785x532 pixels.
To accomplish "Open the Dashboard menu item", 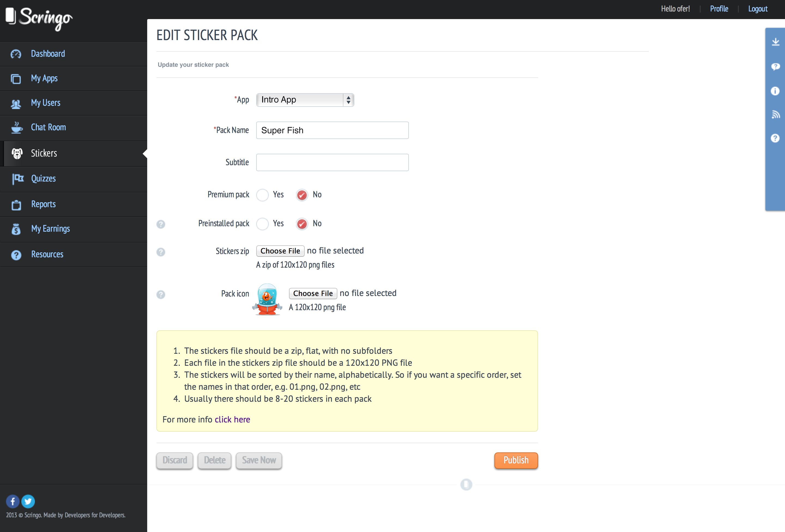I will click(x=48, y=54).
